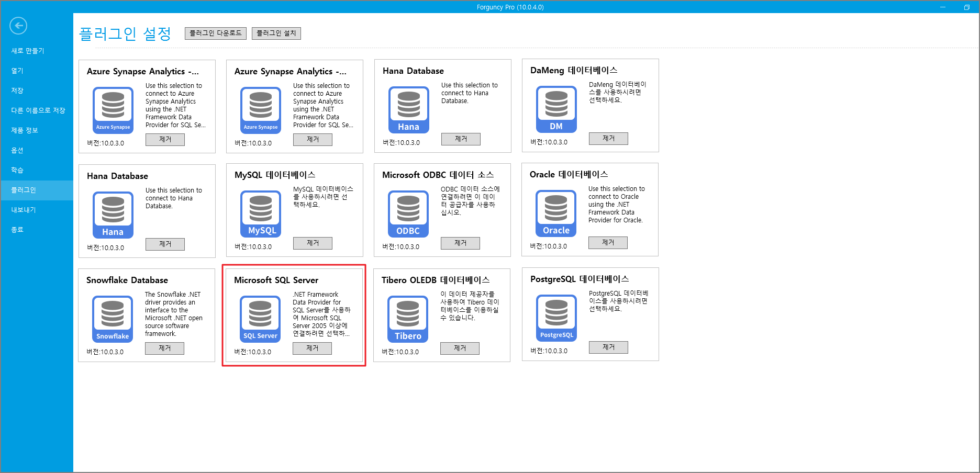Screen dimensions: 980x473
Task: Select the SQL Server plugin icon
Action: click(260, 319)
